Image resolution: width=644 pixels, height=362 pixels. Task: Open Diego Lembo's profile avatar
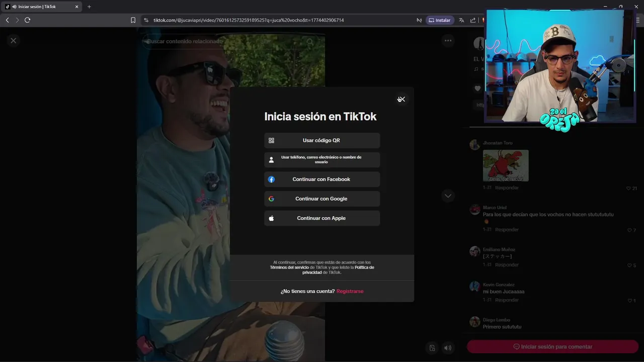pyautogui.click(x=474, y=322)
